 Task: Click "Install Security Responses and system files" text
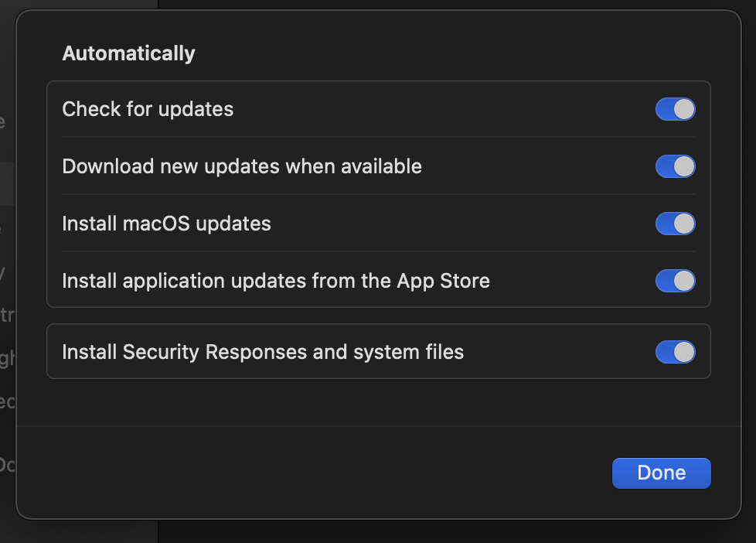(x=263, y=352)
